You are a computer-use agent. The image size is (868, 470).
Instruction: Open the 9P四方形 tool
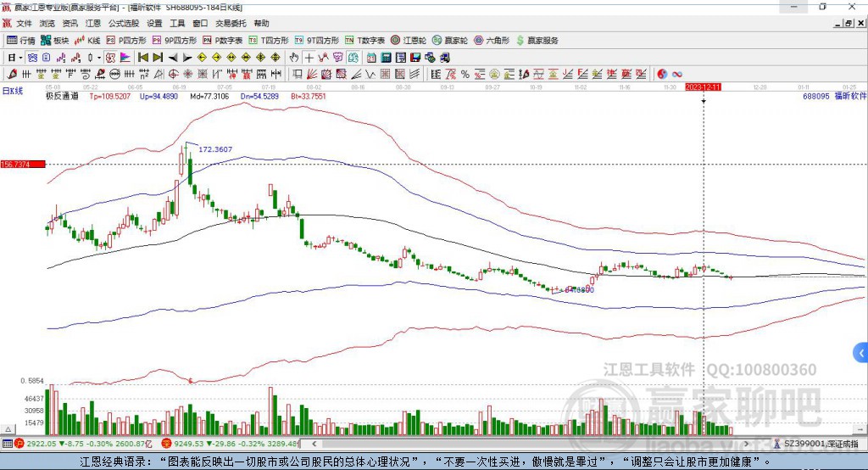click(x=175, y=41)
